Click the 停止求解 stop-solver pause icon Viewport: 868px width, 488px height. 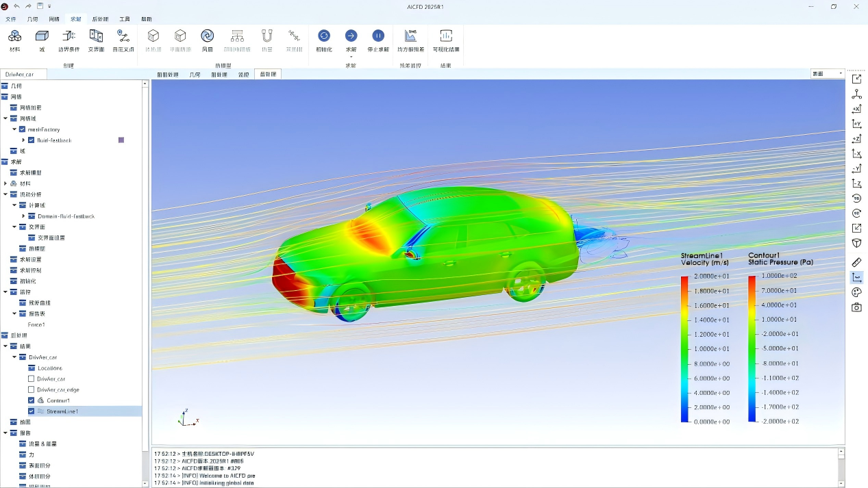(378, 36)
